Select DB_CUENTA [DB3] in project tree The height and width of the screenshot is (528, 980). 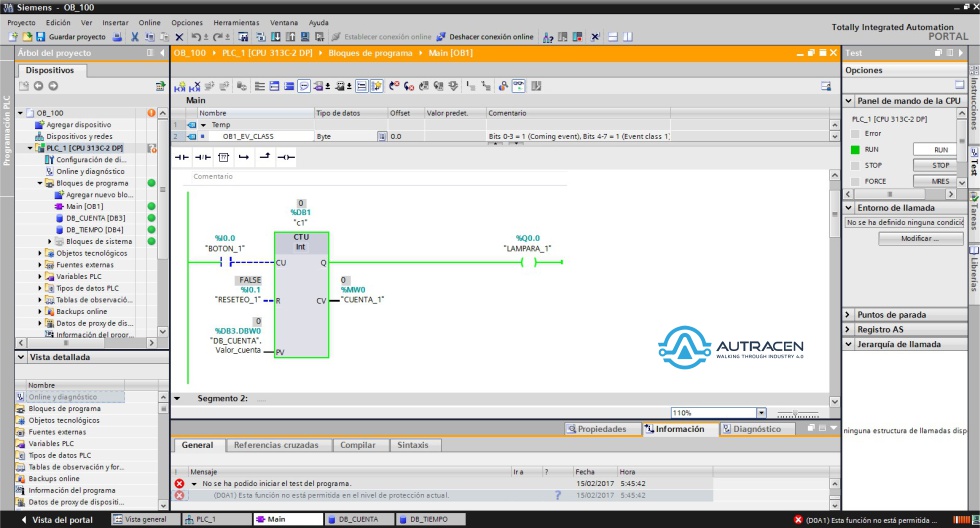point(95,218)
